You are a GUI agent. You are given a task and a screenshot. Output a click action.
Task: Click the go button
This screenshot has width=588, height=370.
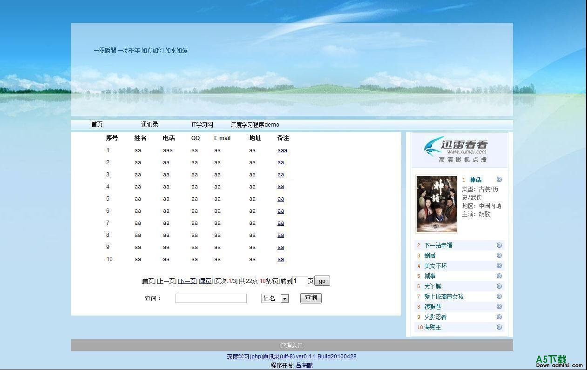[322, 281]
